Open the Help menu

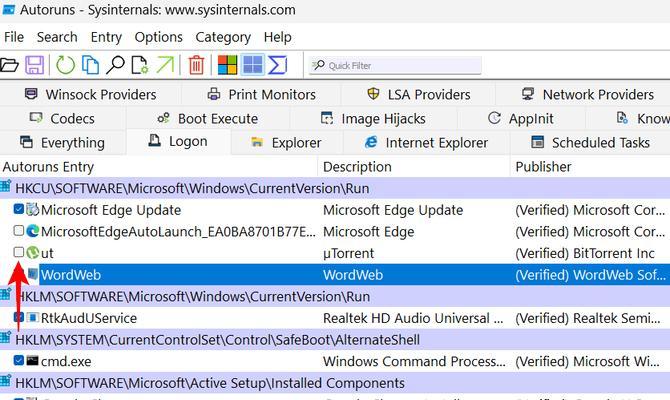(278, 37)
